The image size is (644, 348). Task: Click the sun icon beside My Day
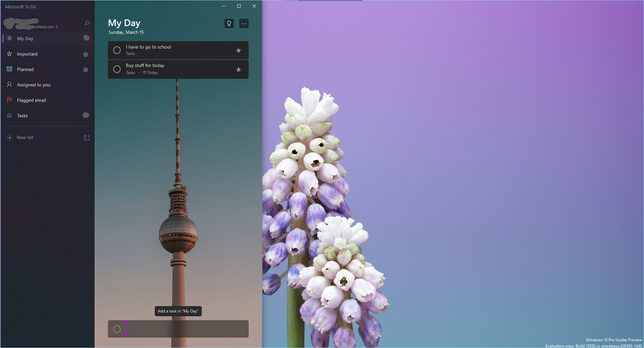tap(10, 38)
